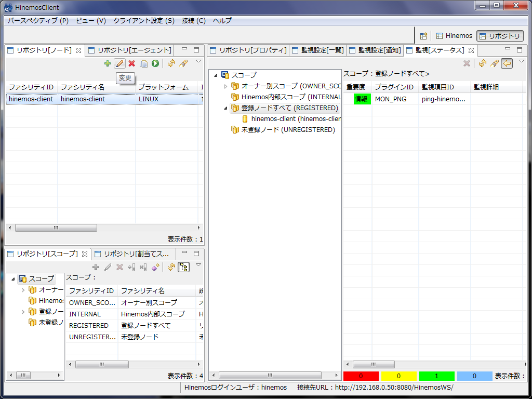Click the green play icon in node toolbar
This screenshot has width=532, height=399.
155,63
